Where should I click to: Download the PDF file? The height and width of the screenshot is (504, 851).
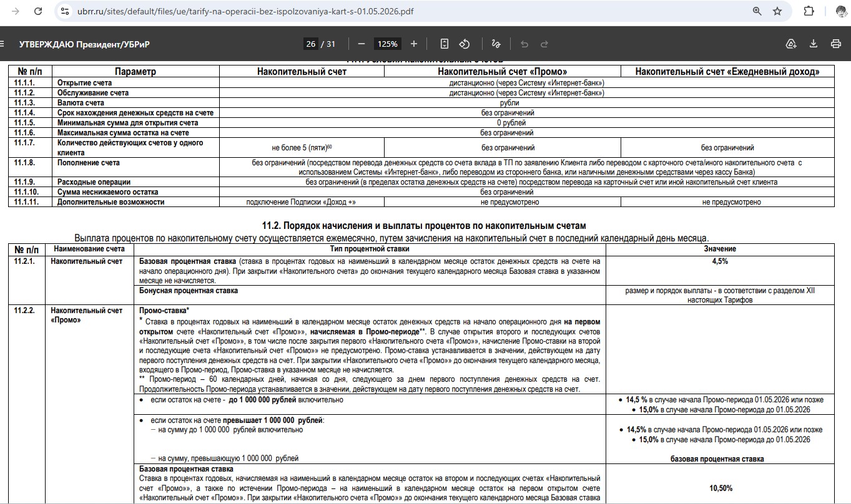tap(814, 44)
